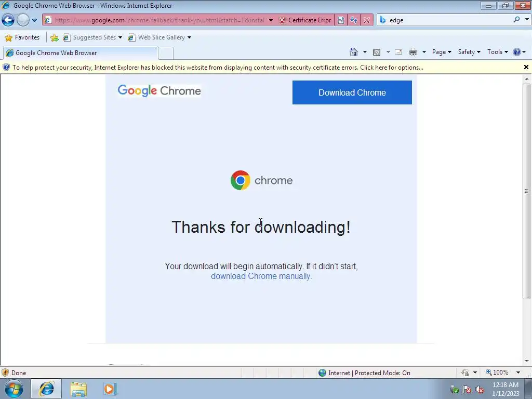Click 'Internet | Protected Mode: On' status text

click(x=369, y=373)
